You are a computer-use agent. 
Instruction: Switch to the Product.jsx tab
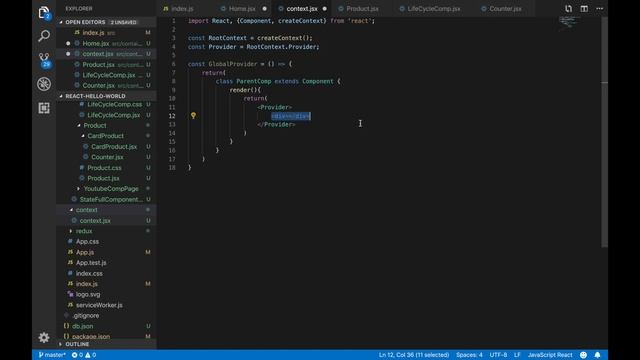[x=362, y=9]
